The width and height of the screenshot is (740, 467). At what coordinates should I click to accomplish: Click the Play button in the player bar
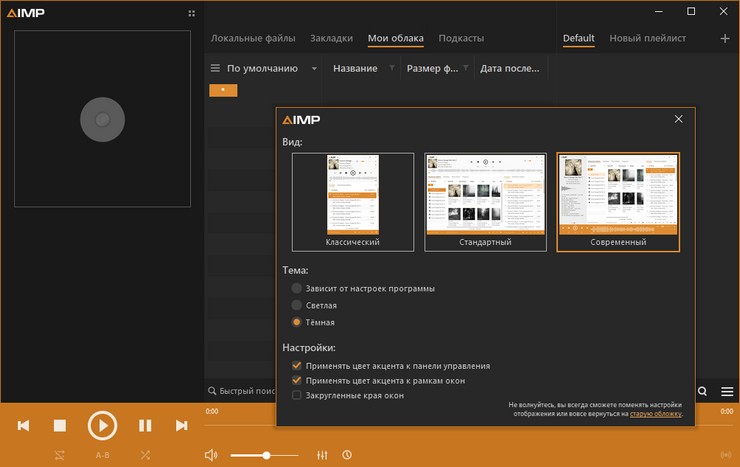coord(102,425)
